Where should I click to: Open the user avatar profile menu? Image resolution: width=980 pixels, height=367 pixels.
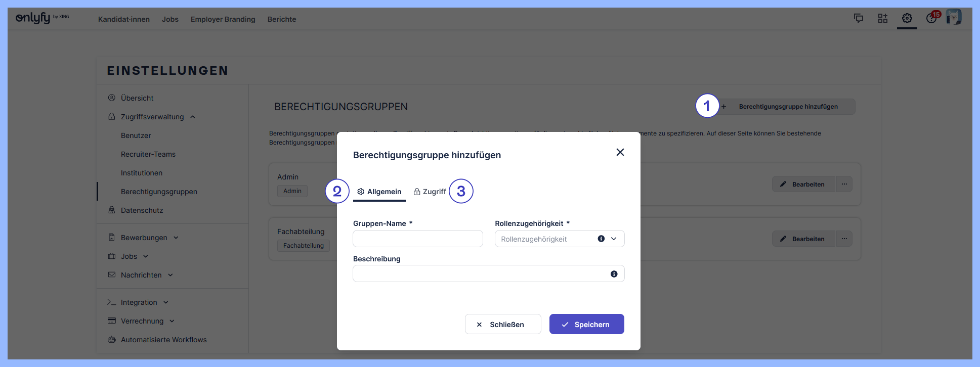pyautogui.click(x=954, y=17)
